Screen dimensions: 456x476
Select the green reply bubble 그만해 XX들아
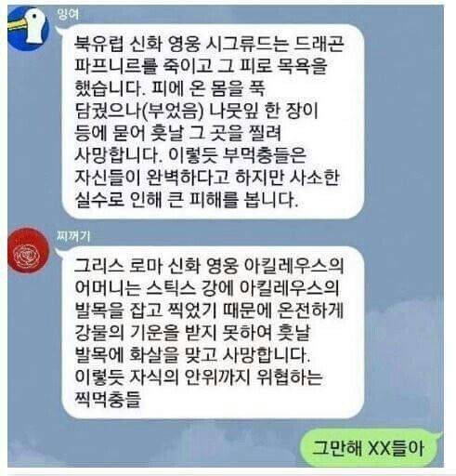pyautogui.click(x=371, y=448)
